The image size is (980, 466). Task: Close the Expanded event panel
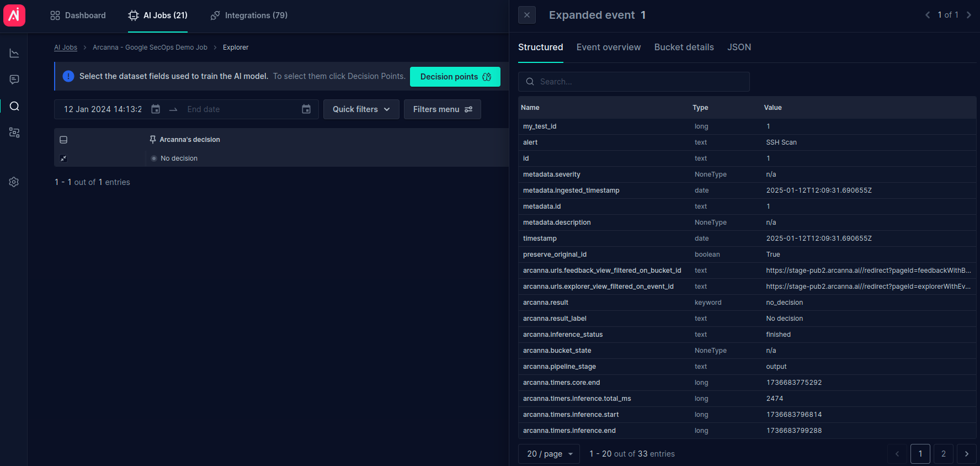tap(527, 15)
